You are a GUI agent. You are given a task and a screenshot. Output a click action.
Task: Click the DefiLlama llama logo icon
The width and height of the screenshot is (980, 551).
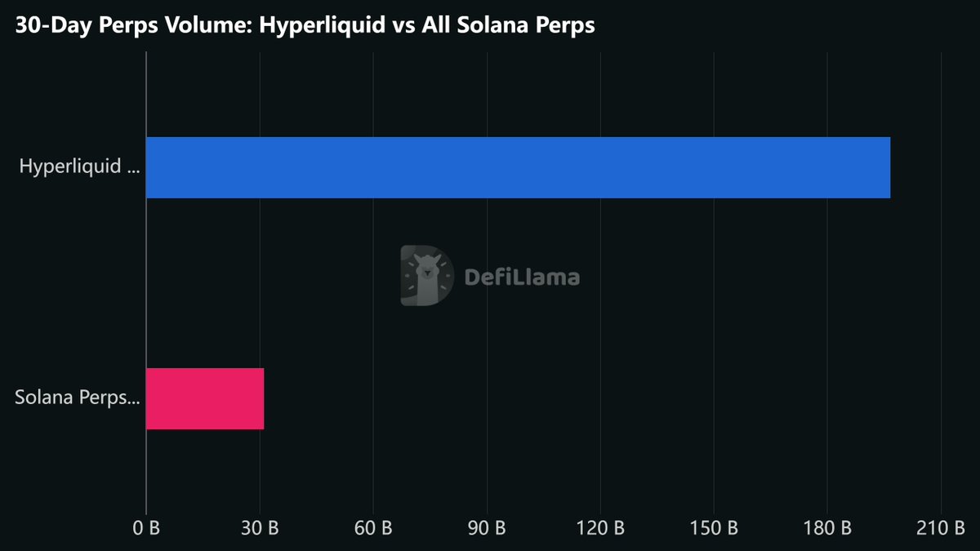[x=426, y=276]
